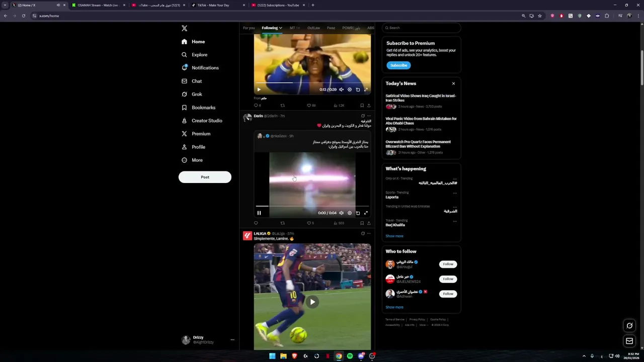644x362 pixels.
Task: Share Darin's post
Action: coord(369,223)
